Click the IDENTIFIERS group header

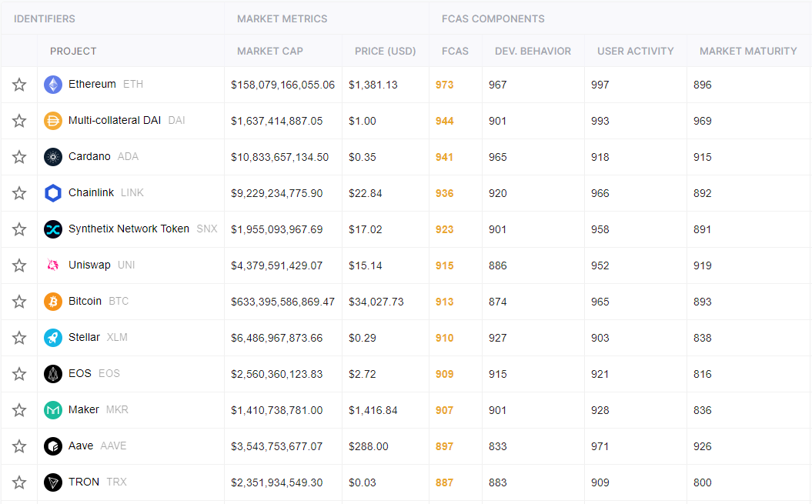coord(45,18)
